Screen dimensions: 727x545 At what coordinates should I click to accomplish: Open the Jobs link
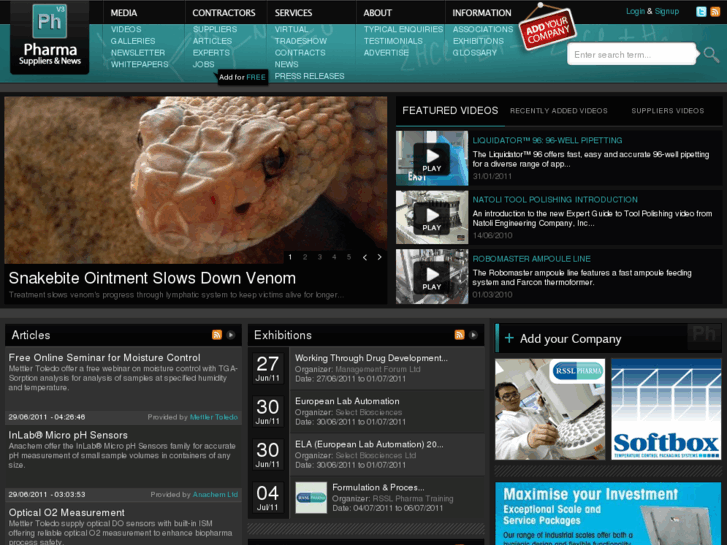point(204,64)
